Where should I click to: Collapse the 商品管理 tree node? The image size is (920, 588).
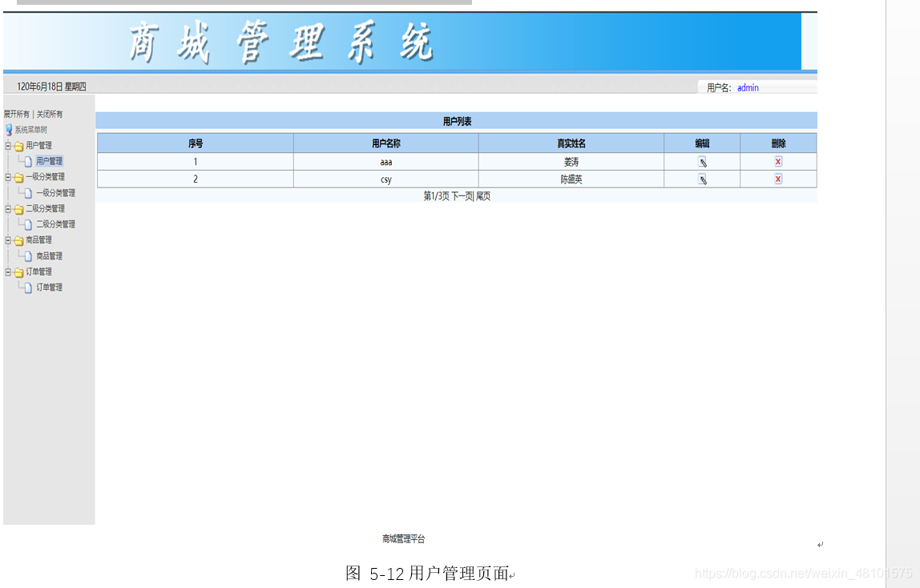tap(8, 240)
